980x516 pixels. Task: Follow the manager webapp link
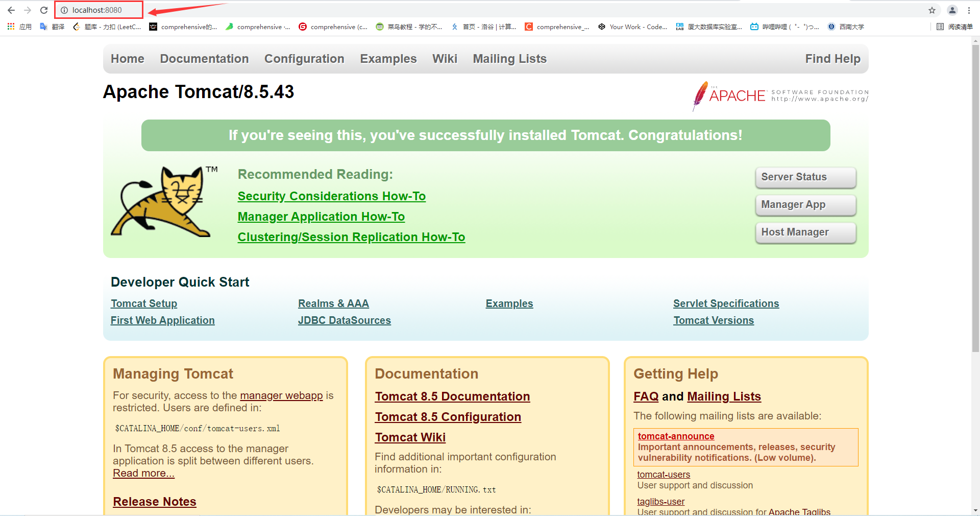click(281, 395)
